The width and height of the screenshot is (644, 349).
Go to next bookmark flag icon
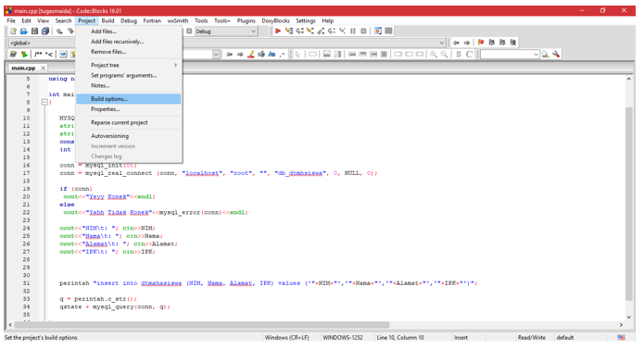[502, 43]
